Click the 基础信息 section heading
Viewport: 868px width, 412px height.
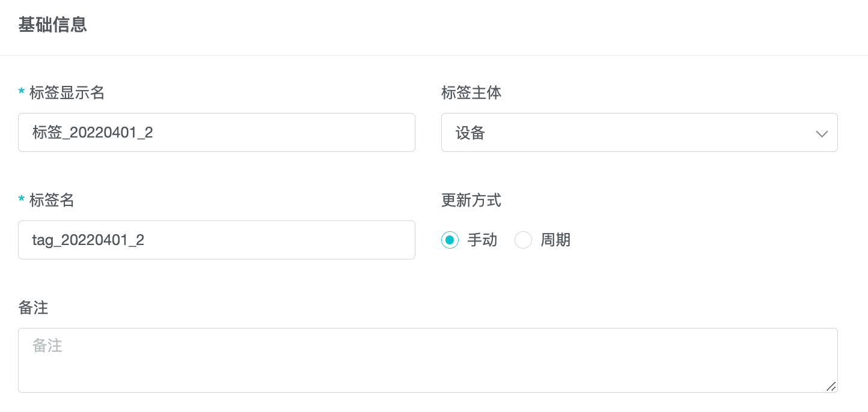53,25
